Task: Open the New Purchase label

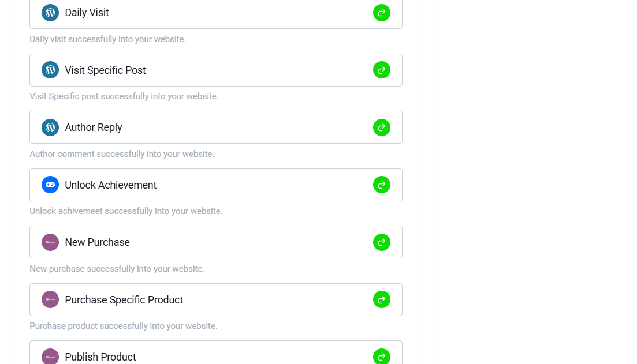Action: point(97,242)
